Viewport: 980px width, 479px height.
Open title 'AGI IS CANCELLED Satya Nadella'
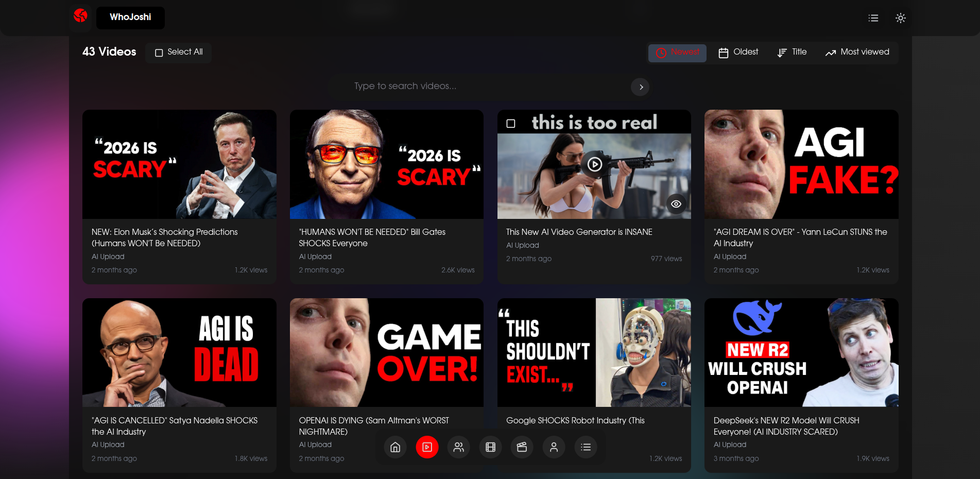point(175,426)
